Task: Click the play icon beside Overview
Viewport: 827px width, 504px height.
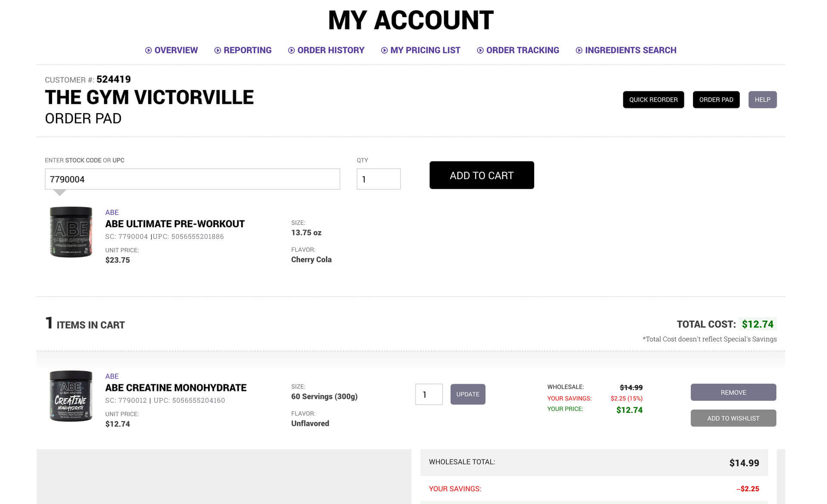Action: tap(148, 50)
